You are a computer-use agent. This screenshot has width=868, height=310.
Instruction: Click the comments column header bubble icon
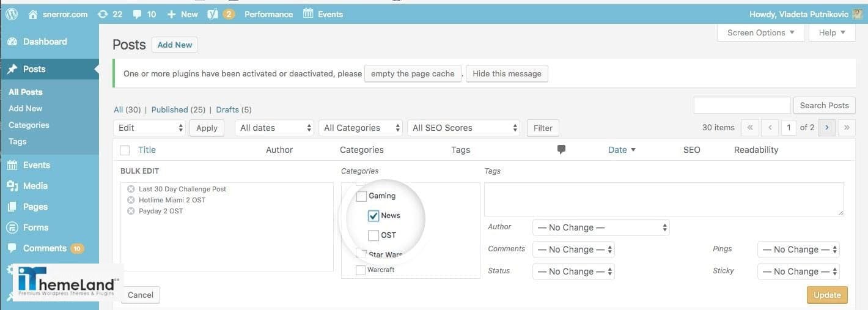(561, 149)
